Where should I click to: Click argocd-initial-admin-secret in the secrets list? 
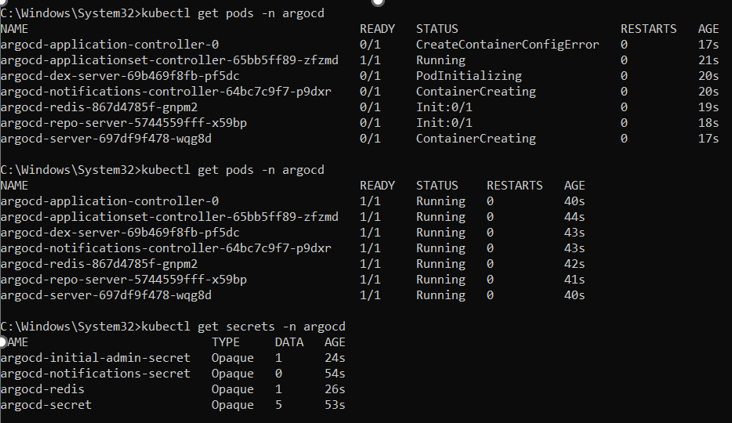point(95,358)
